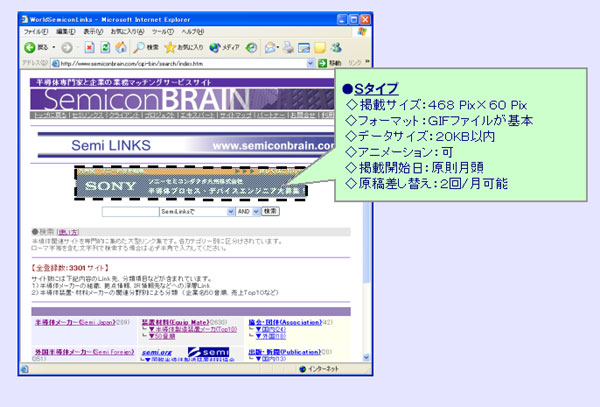Viewport: 600px width, 407px height.
Task: Open the 出版・新聞 (Publication) link
Action: 285,352
